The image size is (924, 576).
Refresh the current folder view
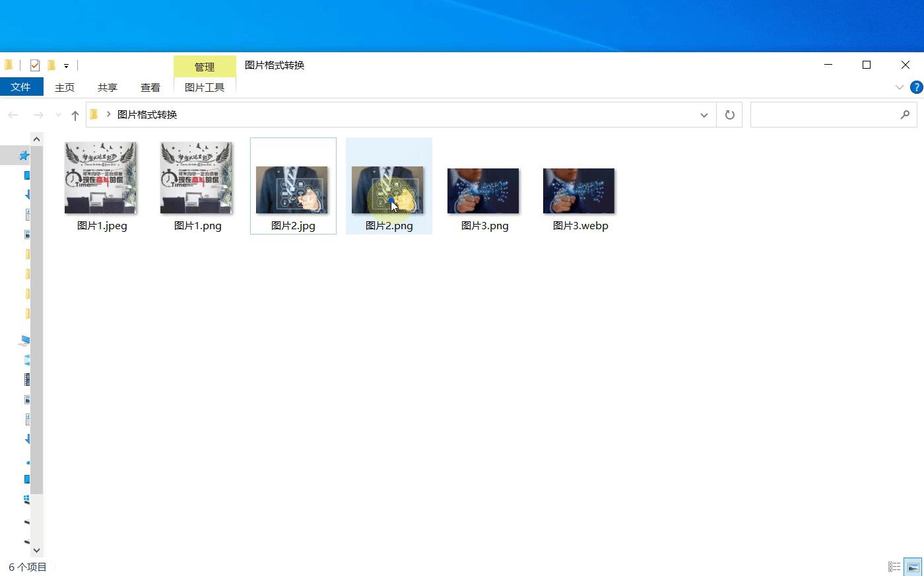pyautogui.click(x=729, y=115)
